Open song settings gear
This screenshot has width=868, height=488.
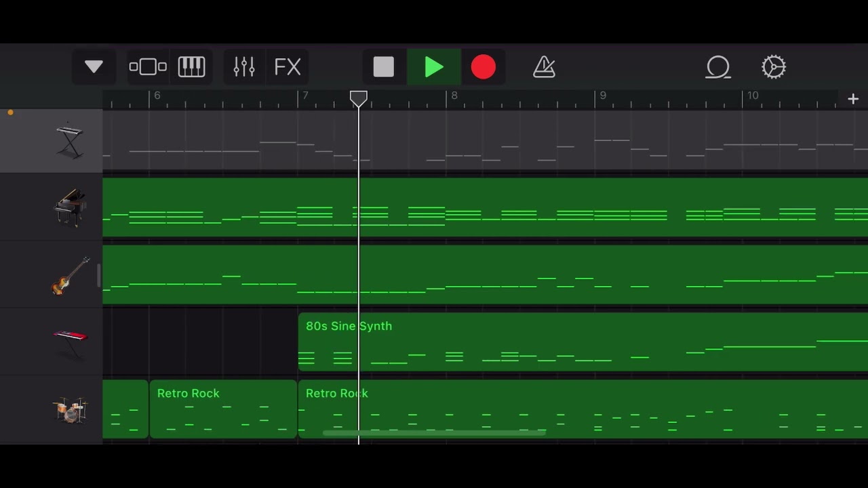tap(774, 67)
